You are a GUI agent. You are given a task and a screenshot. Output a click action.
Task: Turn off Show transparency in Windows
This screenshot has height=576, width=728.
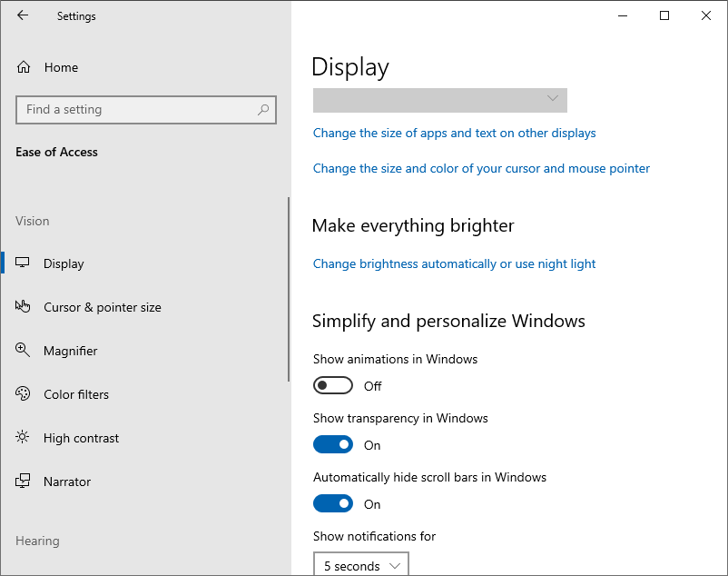click(x=333, y=444)
